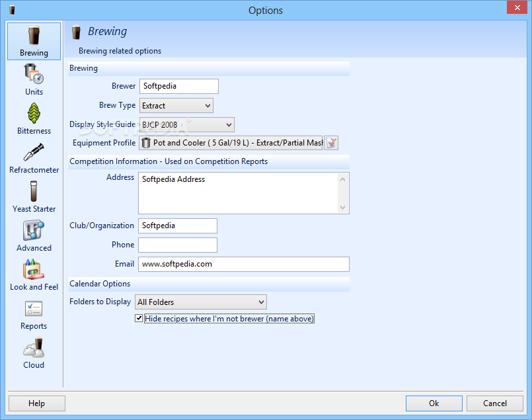The image size is (532, 420).
Task: Open the Yeast Starter test tube icon
Action: 34,191
